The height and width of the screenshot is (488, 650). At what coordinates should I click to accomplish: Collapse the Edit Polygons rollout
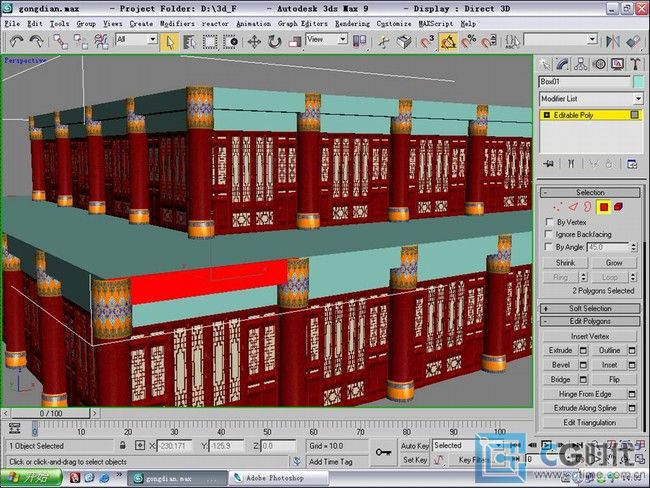tap(590, 321)
